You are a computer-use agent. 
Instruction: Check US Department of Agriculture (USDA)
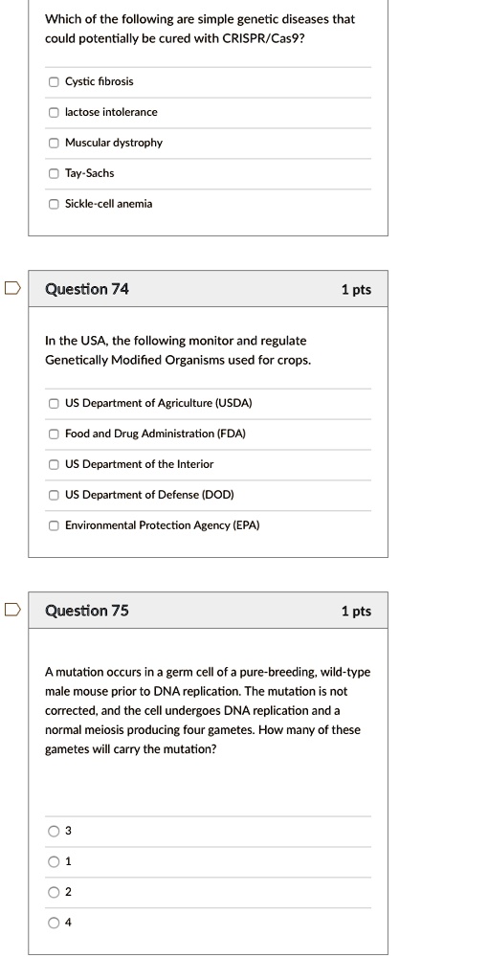[x=54, y=404]
